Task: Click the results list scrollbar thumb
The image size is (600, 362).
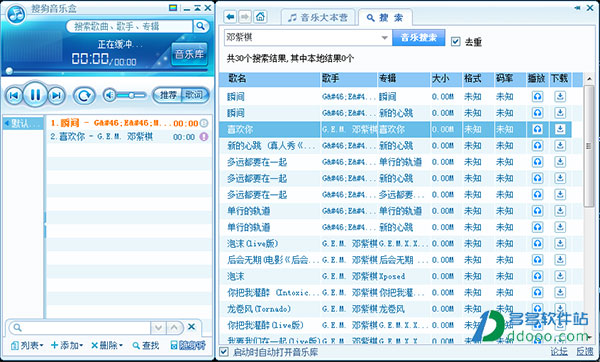Action: pos(589,146)
